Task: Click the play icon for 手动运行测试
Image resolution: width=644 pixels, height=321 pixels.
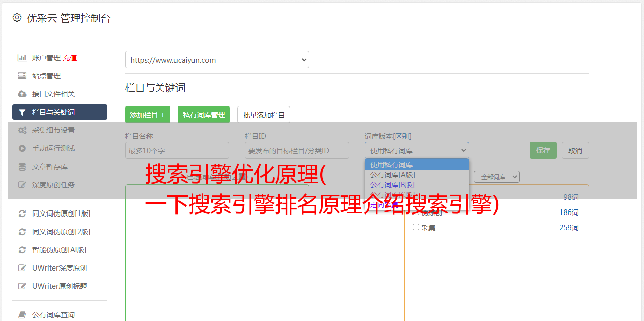Action: pos(22,148)
